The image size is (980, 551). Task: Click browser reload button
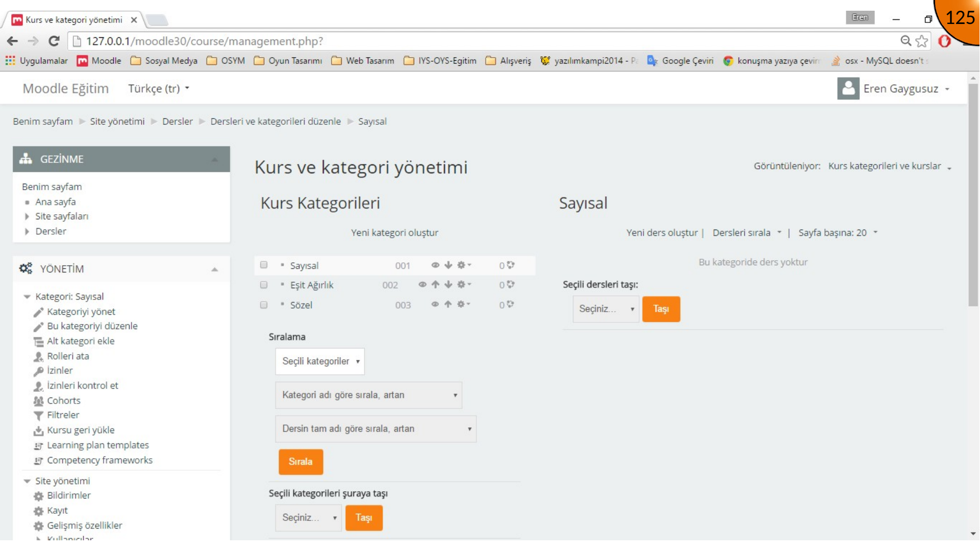click(x=54, y=41)
